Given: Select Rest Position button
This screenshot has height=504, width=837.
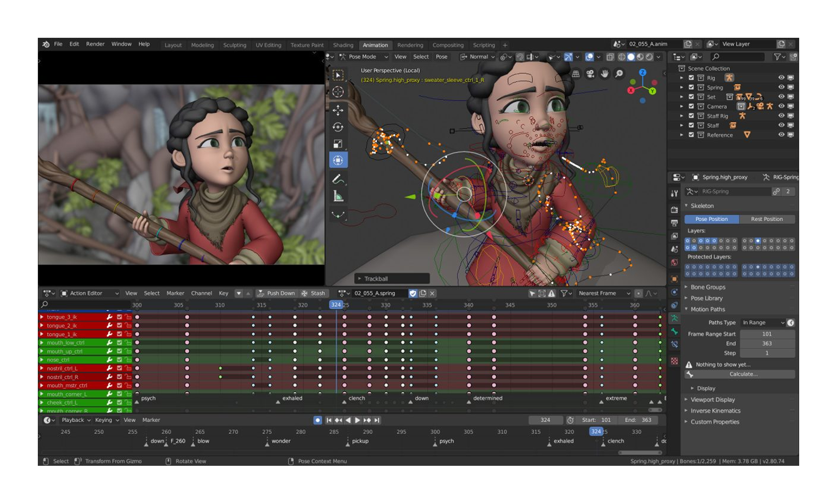Looking at the screenshot, I should pyautogui.click(x=767, y=219).
